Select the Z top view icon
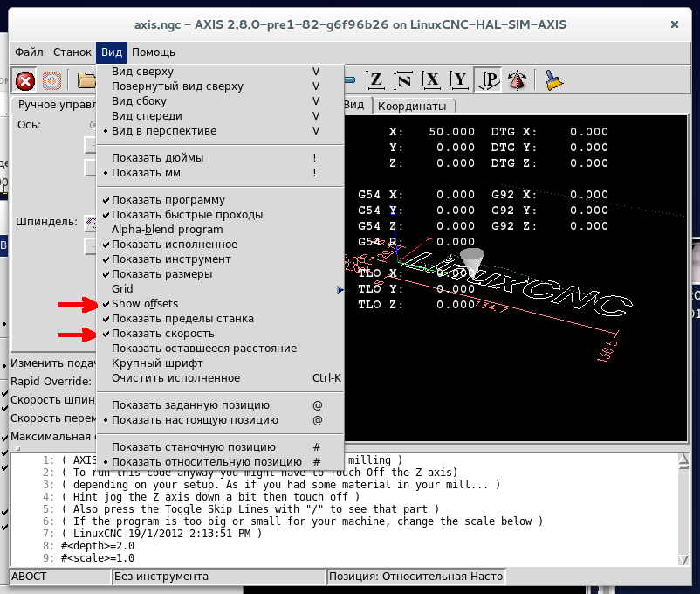The width and height of the screenshot is (700, 594). pos(375,80)
